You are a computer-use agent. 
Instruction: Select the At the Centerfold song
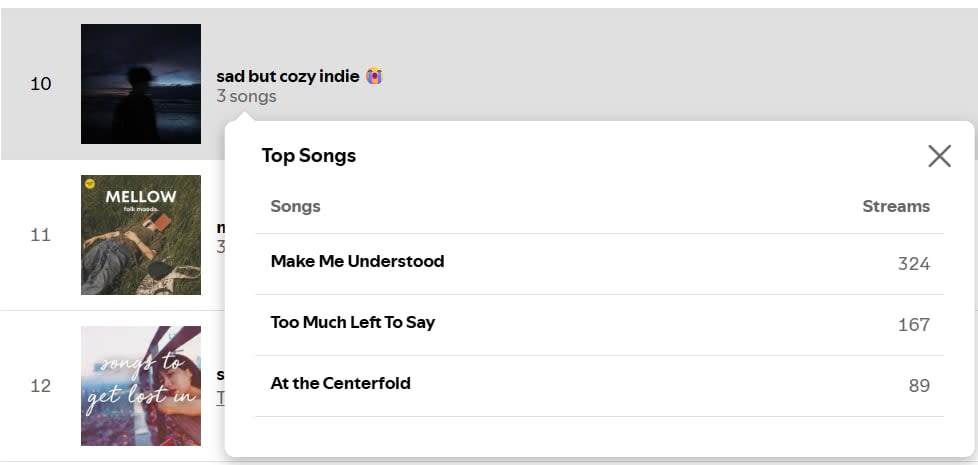coord(340,384)
